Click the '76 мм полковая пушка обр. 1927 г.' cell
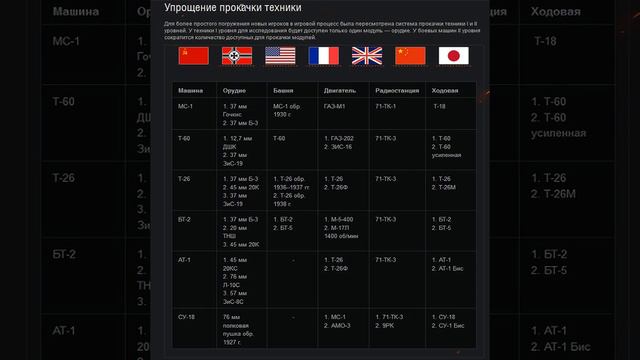Image resolution: width=640 pixels, height=360 pixels. click(238, 329)
